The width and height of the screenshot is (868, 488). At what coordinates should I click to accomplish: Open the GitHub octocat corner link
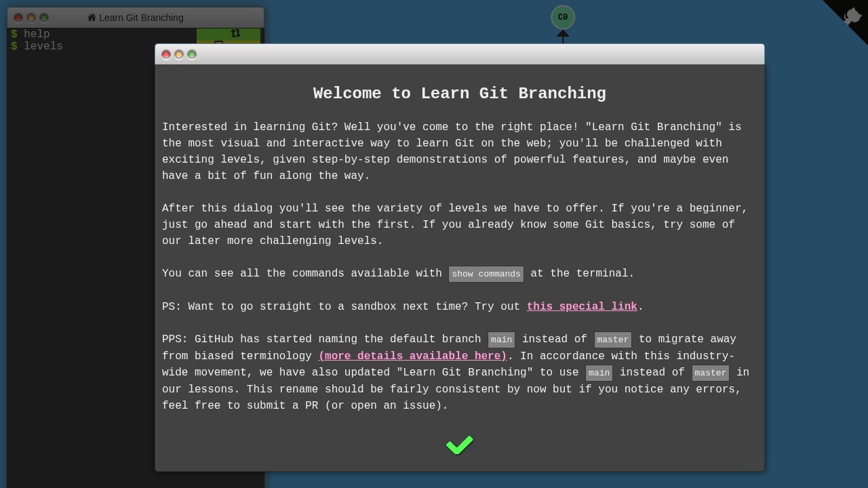point(852,16)
